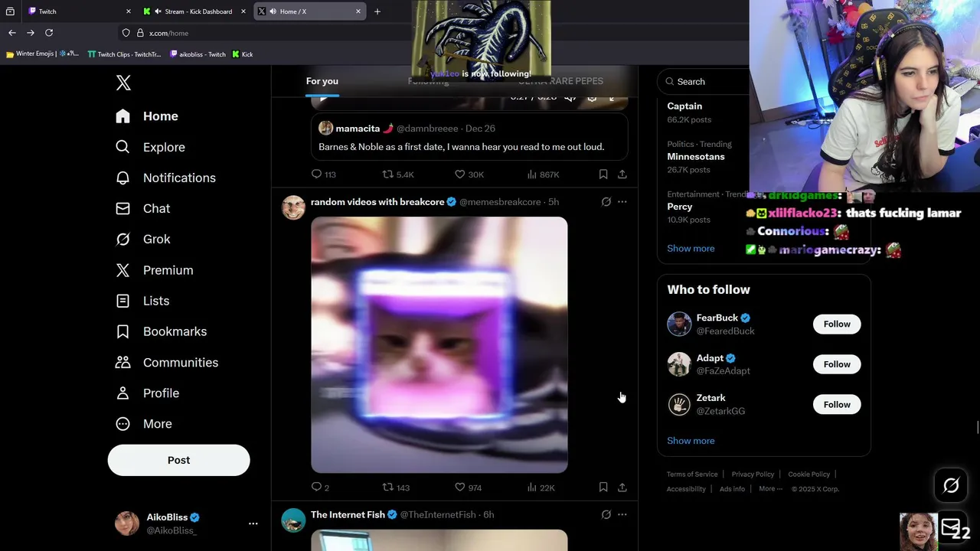Image resolution: width=980 pixels, height=551 pixels.
Task: Open Bookmarks from the sidebar
Action: pos(161,331)
